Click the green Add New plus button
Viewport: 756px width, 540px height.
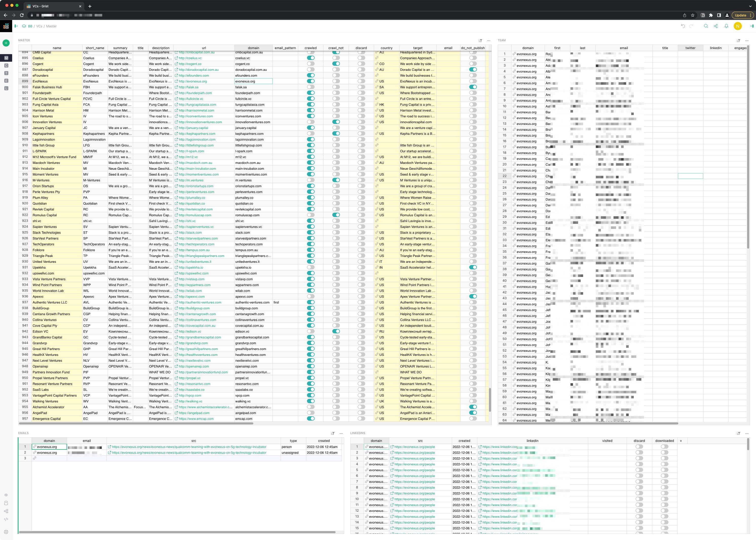click(6, 43)
